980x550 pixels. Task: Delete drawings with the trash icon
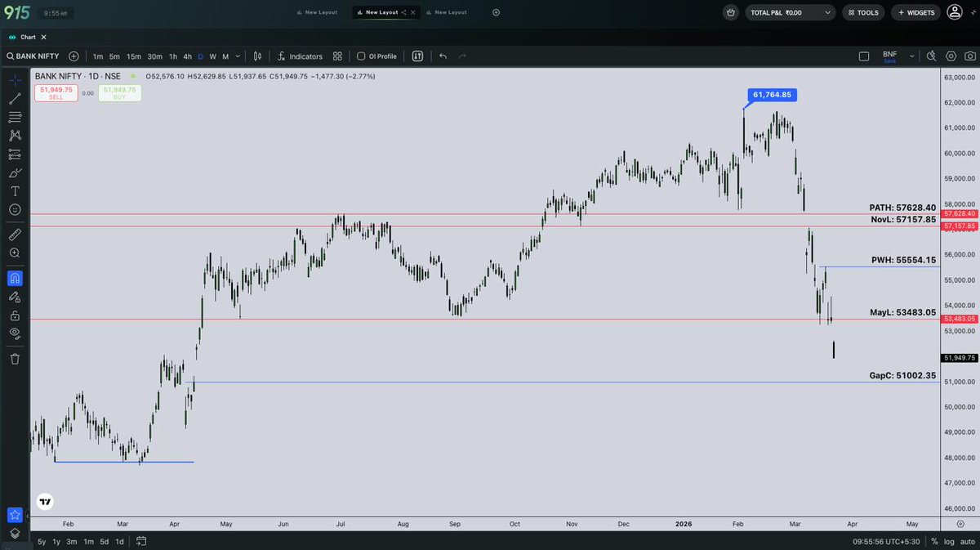(x=15, y=358)
